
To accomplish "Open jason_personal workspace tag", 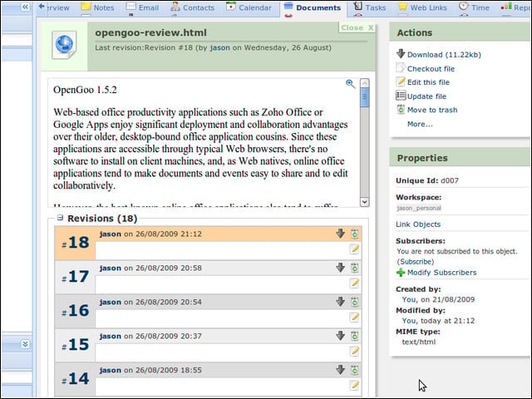I will (419, 208).
